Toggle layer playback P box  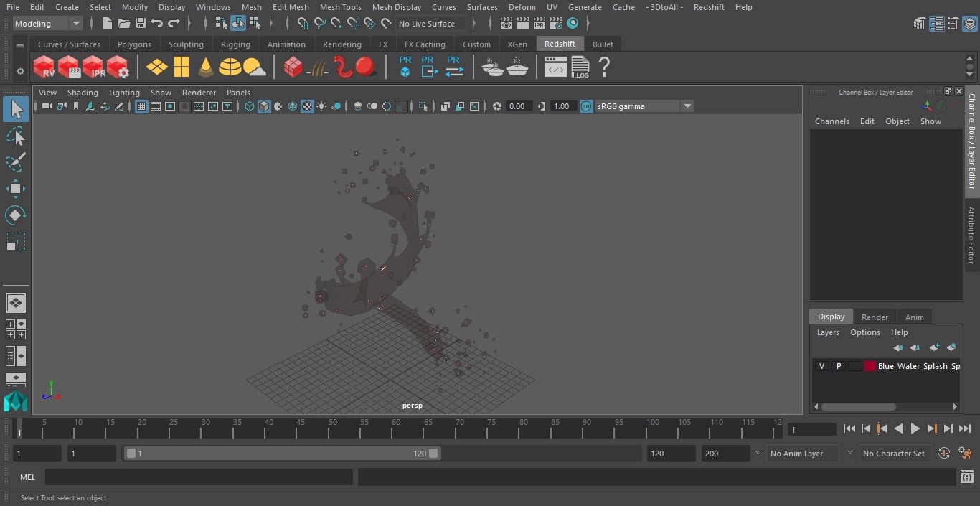[838, 366]
